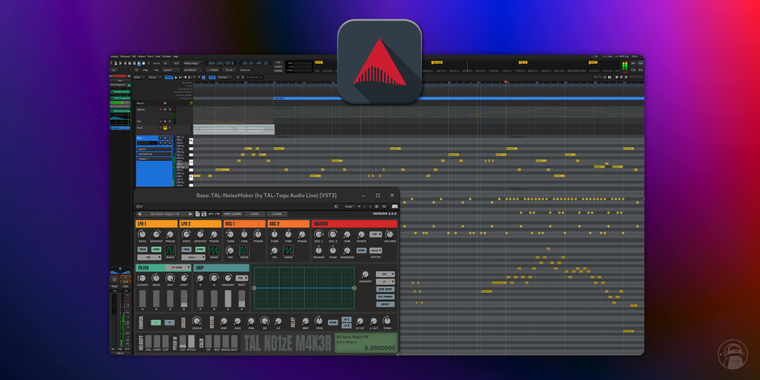Select the Cut tool in editor toolbar
The width and height of the screenshot is (760, 380).
click(185, 77)
